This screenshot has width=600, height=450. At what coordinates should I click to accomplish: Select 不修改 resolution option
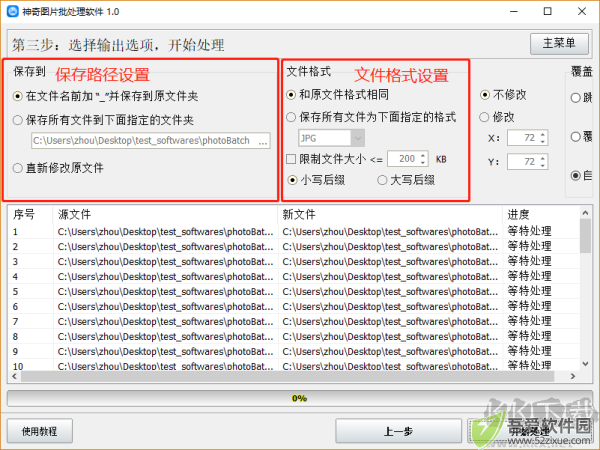point(504,95)
